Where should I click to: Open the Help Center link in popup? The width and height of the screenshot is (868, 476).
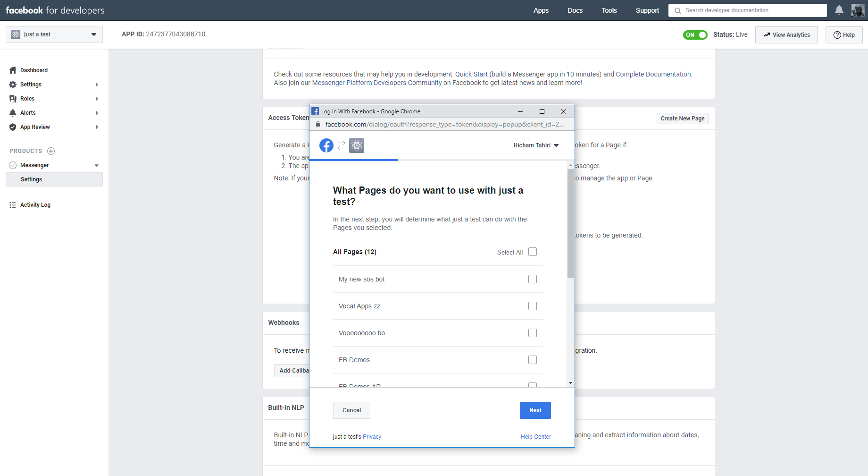(x=536, y=437)
